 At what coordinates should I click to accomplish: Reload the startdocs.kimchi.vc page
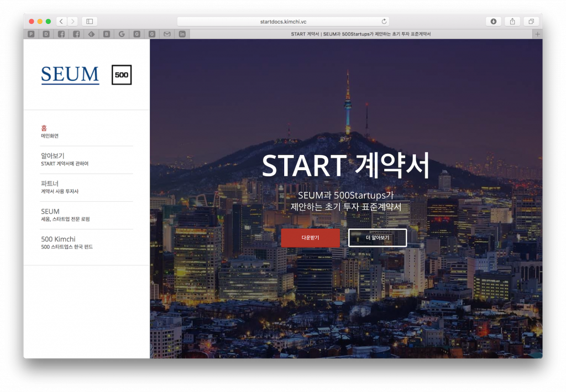[384, 22]
